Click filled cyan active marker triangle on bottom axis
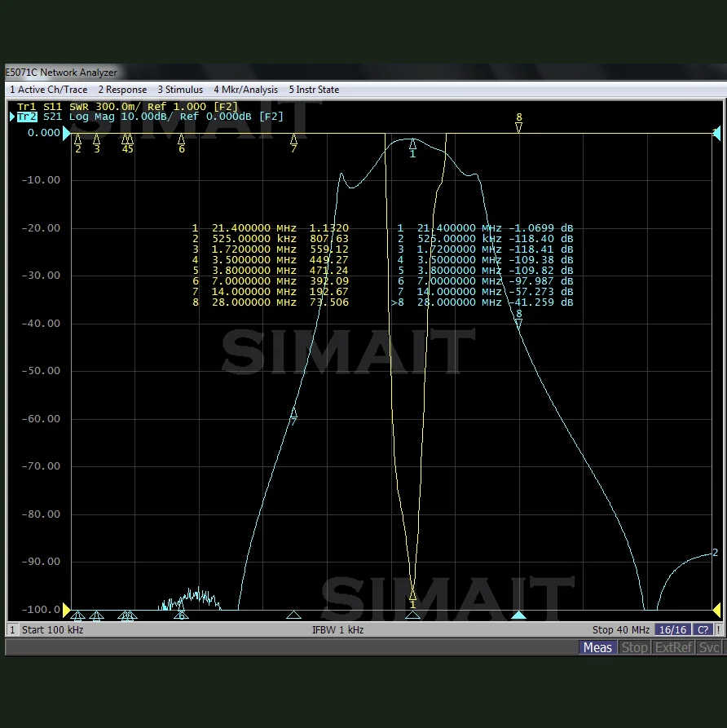 [x=519, y=615]
